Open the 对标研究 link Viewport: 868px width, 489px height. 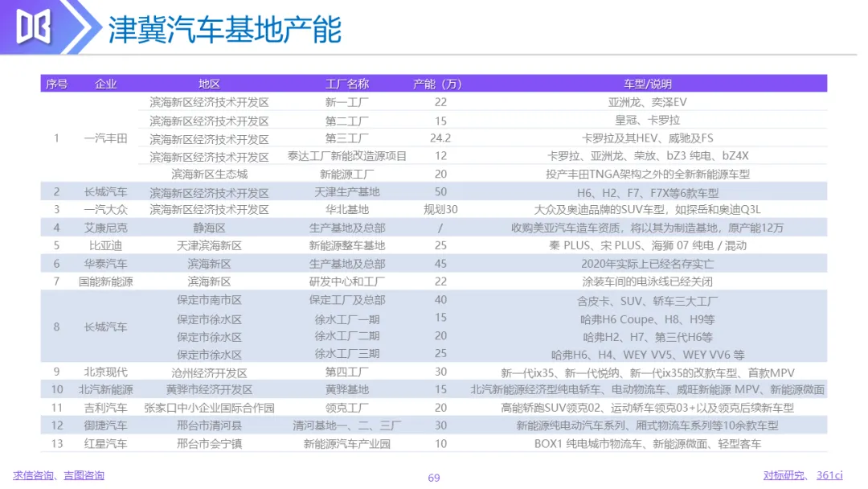[784, 475]
